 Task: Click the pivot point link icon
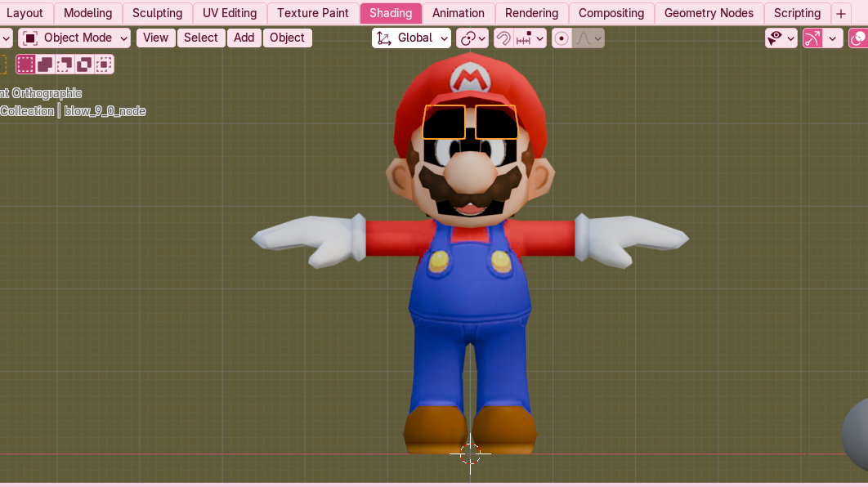(468, 38)
